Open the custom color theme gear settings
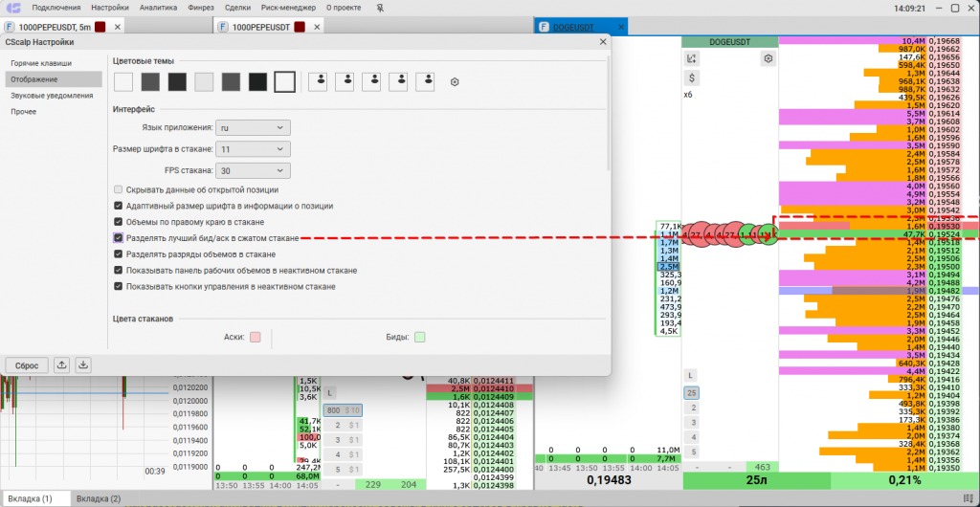Image resolution: width=980 pixels, height=507 pixels. tap(455, 82)
